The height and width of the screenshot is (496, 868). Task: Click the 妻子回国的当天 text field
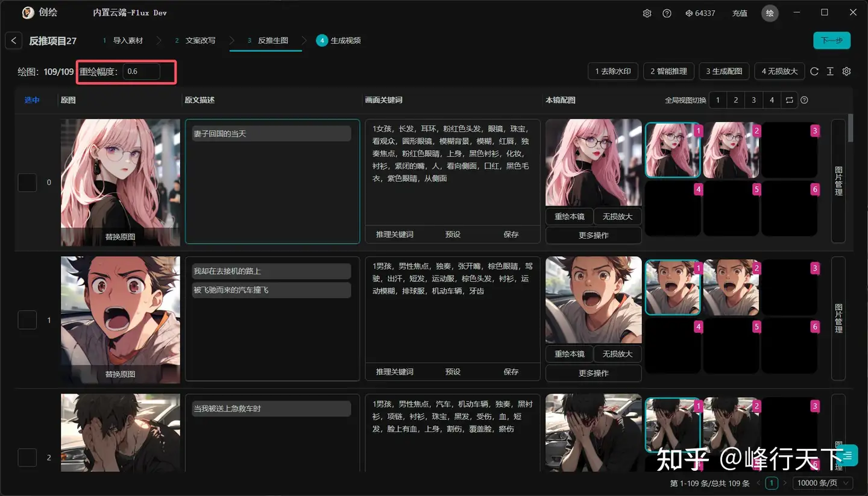pyautogui.click(x=271, y=133)
